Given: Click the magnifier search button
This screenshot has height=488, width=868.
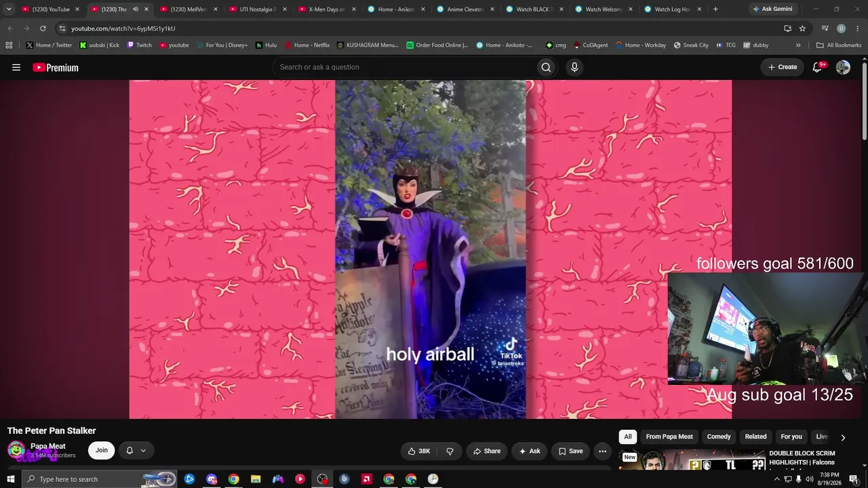Looking at the screenshot, I should [546, 67].
